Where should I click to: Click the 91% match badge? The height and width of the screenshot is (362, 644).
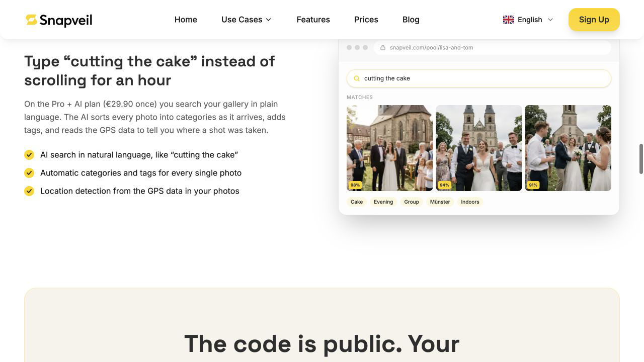(533, 185)
